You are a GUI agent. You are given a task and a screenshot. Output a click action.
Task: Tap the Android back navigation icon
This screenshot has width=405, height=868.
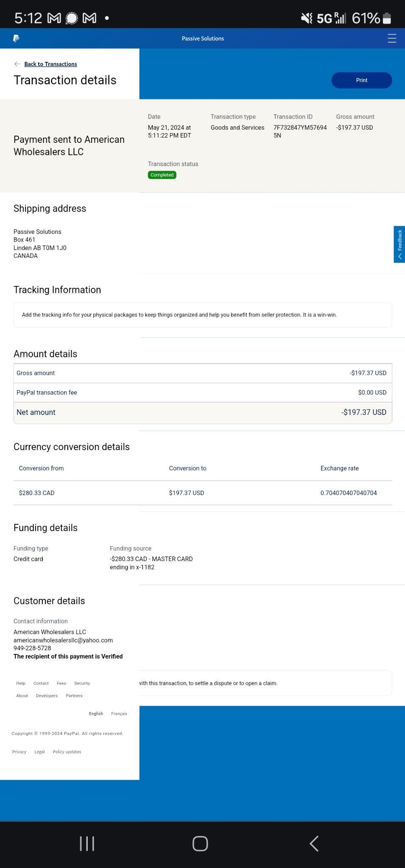314,843
